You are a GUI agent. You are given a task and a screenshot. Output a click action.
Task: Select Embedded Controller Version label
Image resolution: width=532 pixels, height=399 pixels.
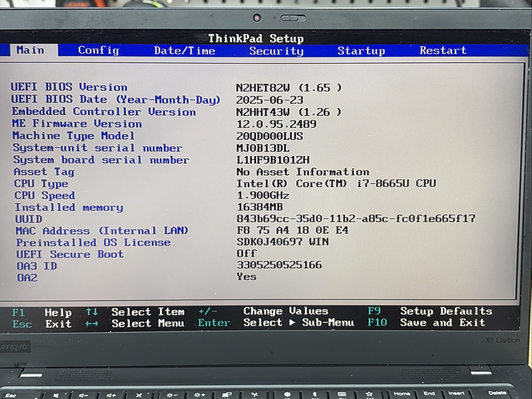[104, 111]
